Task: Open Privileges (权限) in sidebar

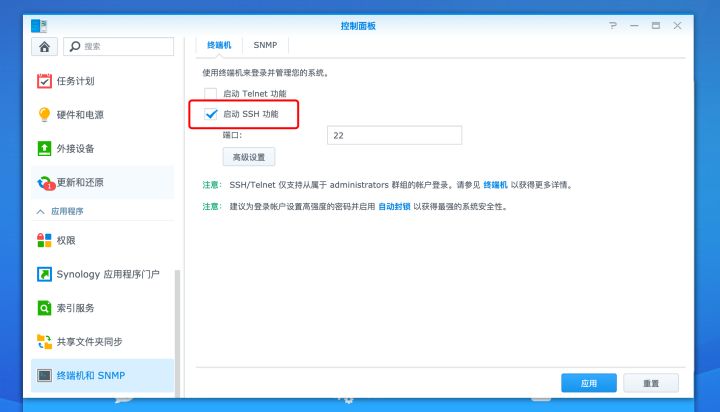Action: (x=65, y=240)
